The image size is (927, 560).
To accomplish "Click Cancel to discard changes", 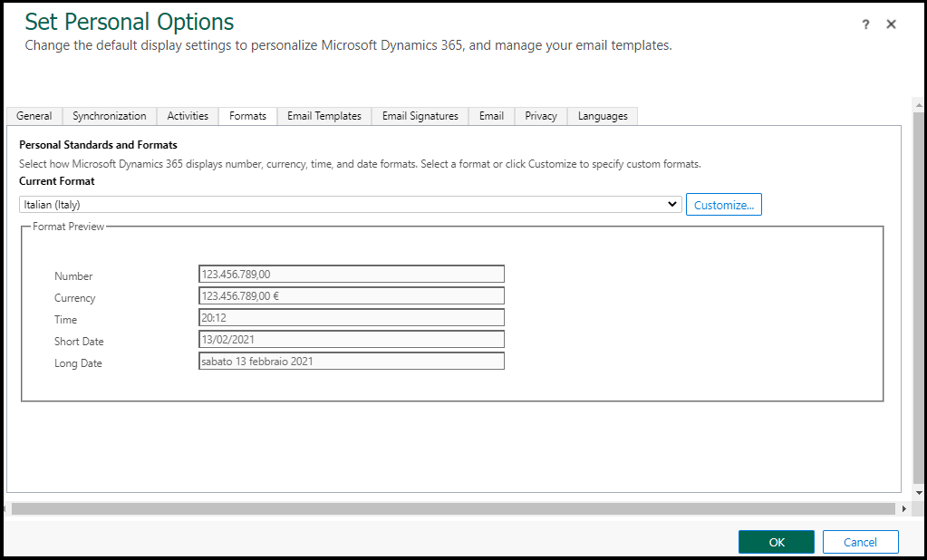I will [x=859, y=541].
